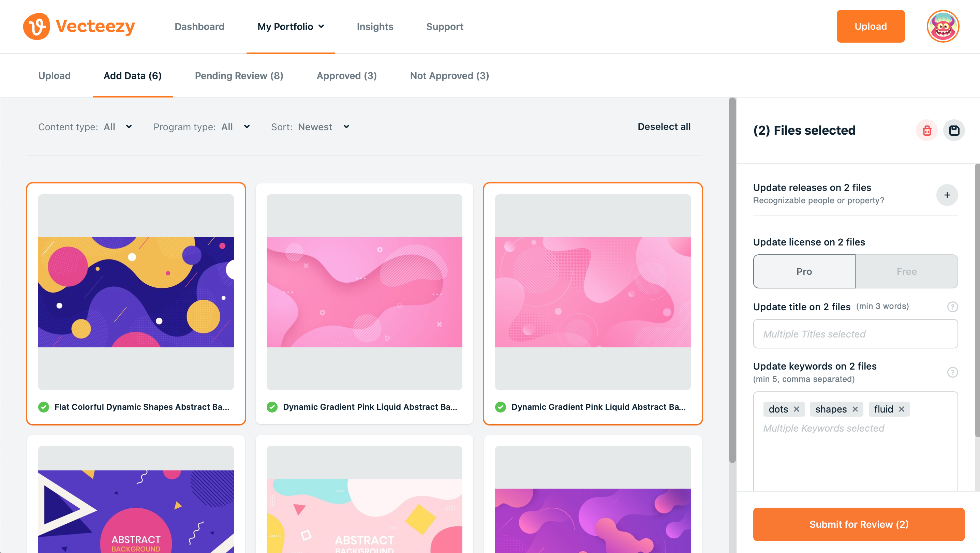
Task: Click Deselect all
Action: 664,126
